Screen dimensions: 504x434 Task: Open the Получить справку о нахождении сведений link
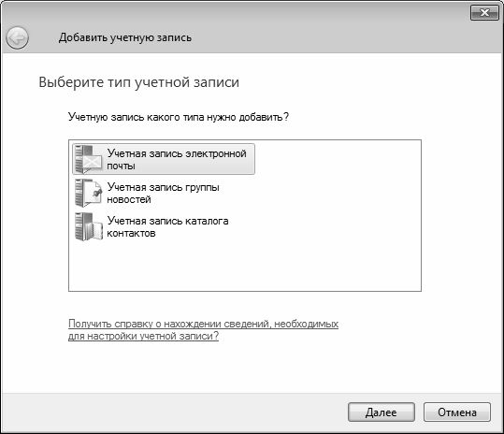pyautogui.click(x=203, y=324)
